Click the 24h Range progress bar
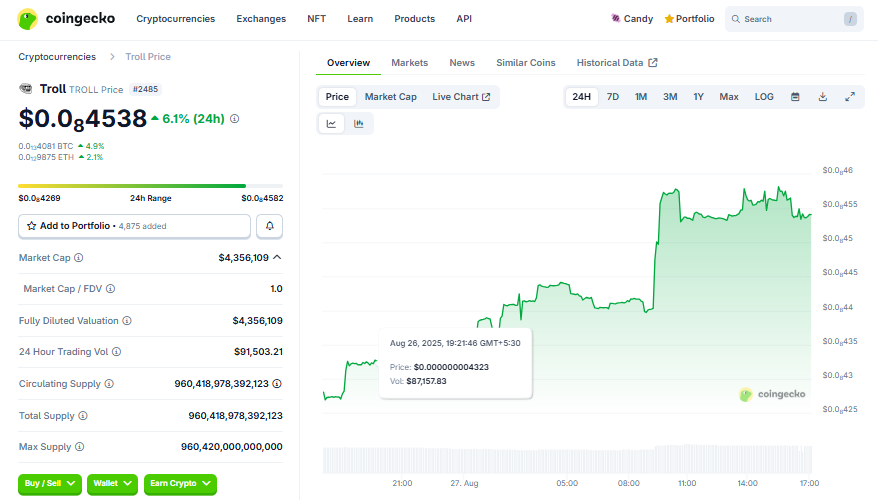This screenshot has height=500, width=878. coord(151,186)
